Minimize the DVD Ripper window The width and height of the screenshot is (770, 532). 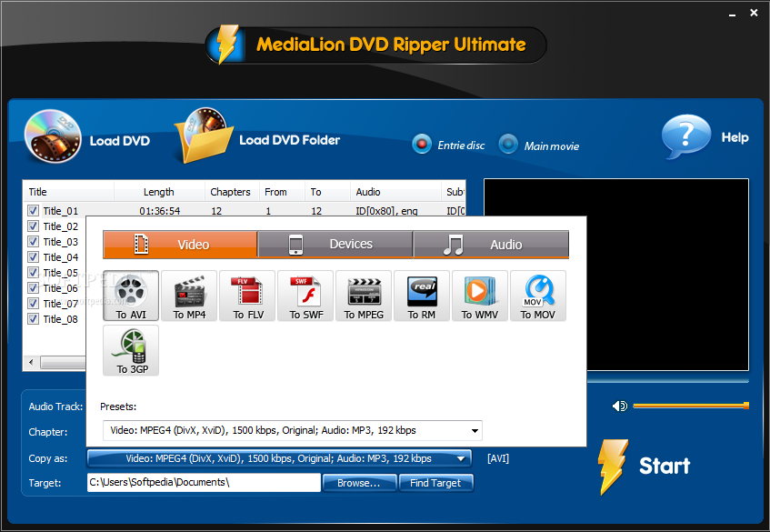tap(732, 14)
